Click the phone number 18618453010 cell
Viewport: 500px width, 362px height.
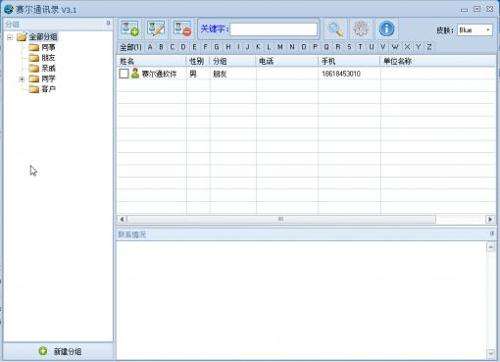(341, 74)
